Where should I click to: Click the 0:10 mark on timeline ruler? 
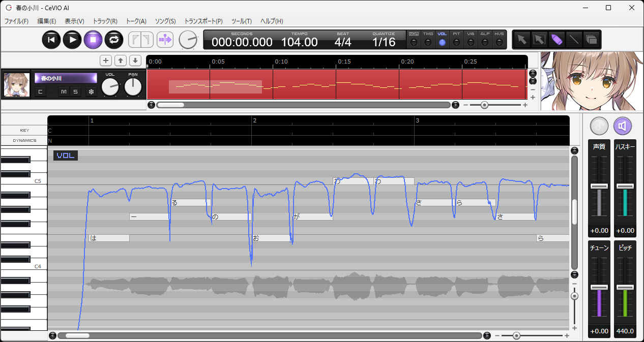click(281, 61)
